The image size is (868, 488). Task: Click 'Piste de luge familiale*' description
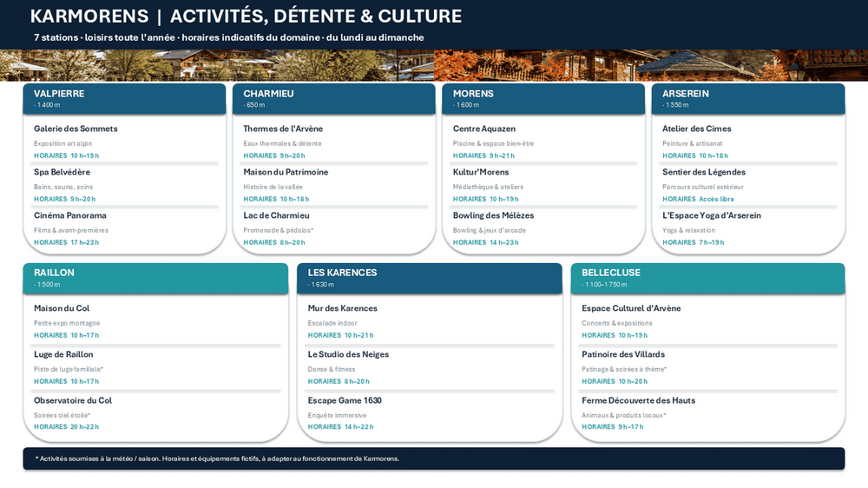coord(69,369)
